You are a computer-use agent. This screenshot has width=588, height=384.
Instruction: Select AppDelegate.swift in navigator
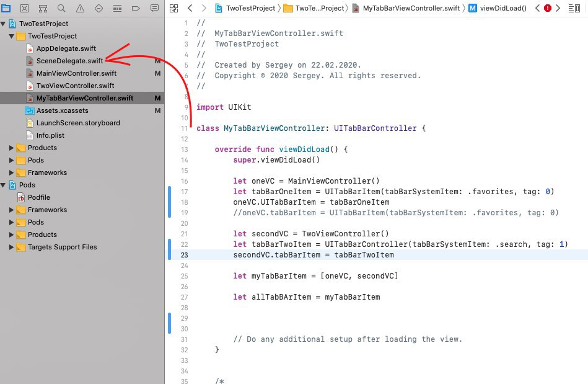(x=66, y=48)
